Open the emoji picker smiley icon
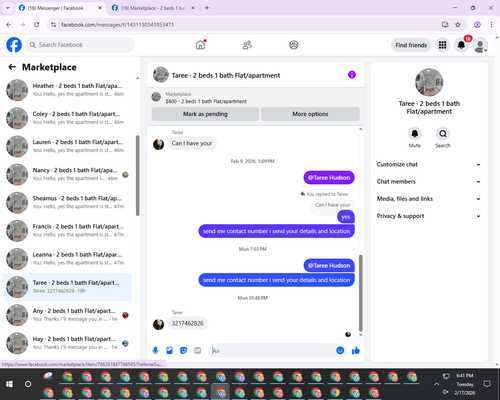This screenshot has width=500, height=400. coord(340,350)
